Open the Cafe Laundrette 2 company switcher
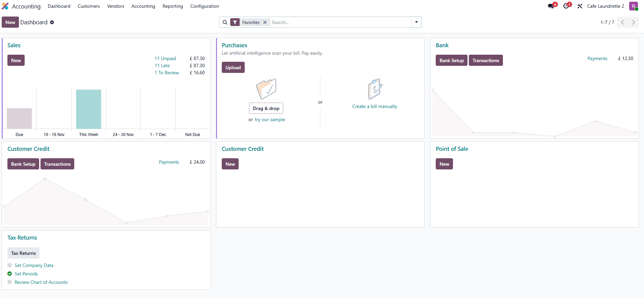 [x=606, y=6]
